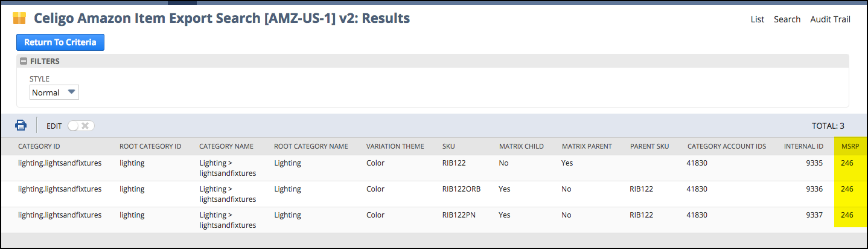This screenshot has height=249, width=868.
Task: Sort by the SKU column header
Action: click(449, 146)
